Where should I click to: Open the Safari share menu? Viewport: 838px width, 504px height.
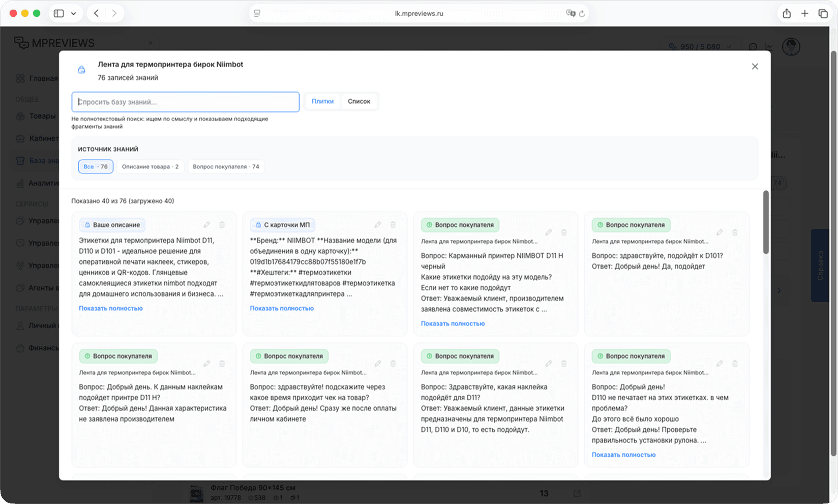tap(787, 14)
